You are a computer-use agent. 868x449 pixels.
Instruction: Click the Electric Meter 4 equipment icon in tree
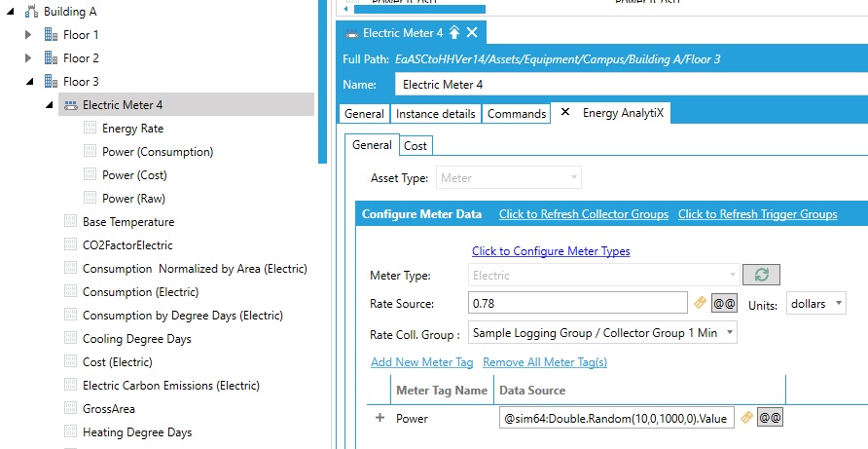70,105
